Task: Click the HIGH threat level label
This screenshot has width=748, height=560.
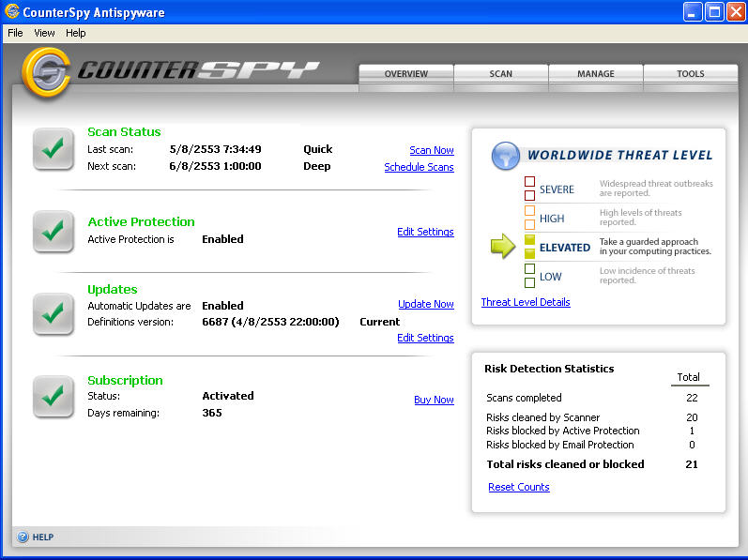Action: point(552,219)
